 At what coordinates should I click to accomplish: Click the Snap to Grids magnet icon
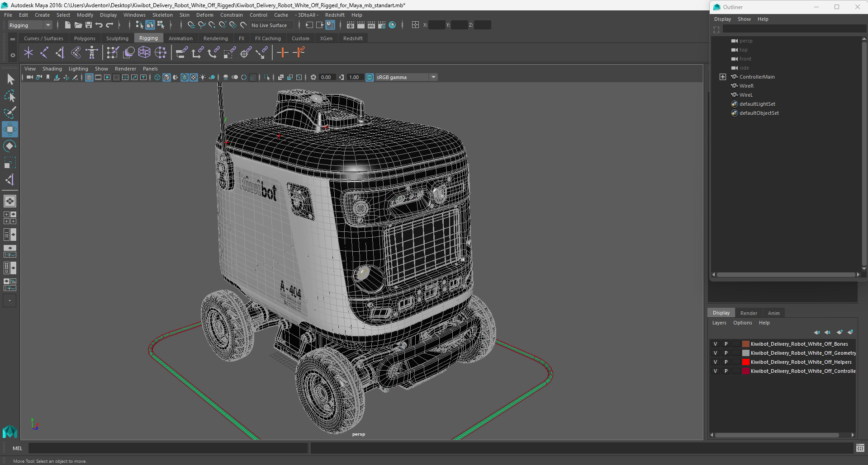point(191,25)
